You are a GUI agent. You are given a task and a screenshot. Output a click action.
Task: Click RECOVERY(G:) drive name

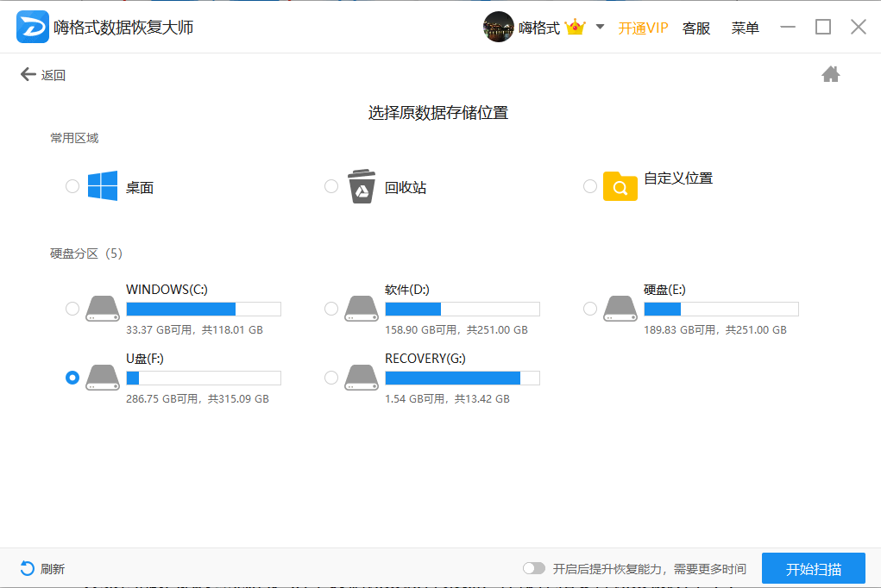(x=425, y=359)
